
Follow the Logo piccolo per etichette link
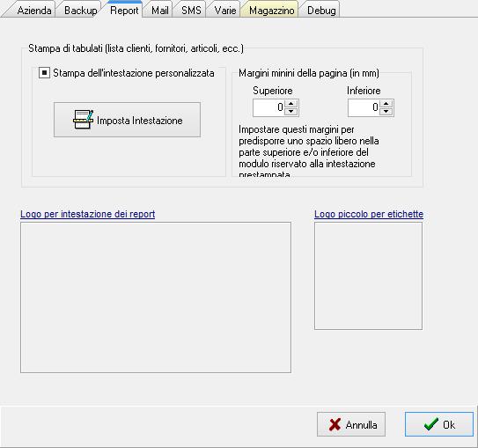(x=369, y=214)
